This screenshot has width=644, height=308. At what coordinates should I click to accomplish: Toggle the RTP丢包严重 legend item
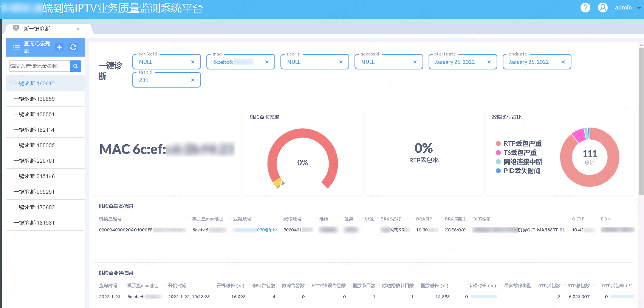tap(518, 143)
